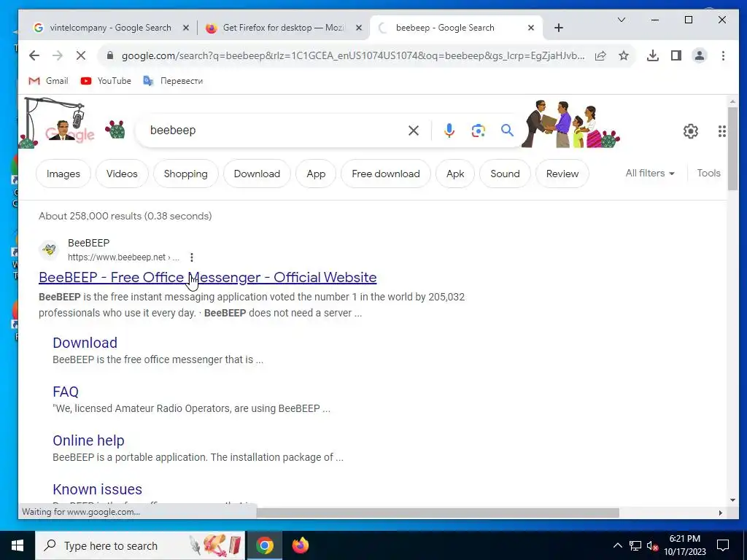Open the Windows Start menu
Image resolution: width=747 pixels, height=560 pixels.
(x=18, y=545)
